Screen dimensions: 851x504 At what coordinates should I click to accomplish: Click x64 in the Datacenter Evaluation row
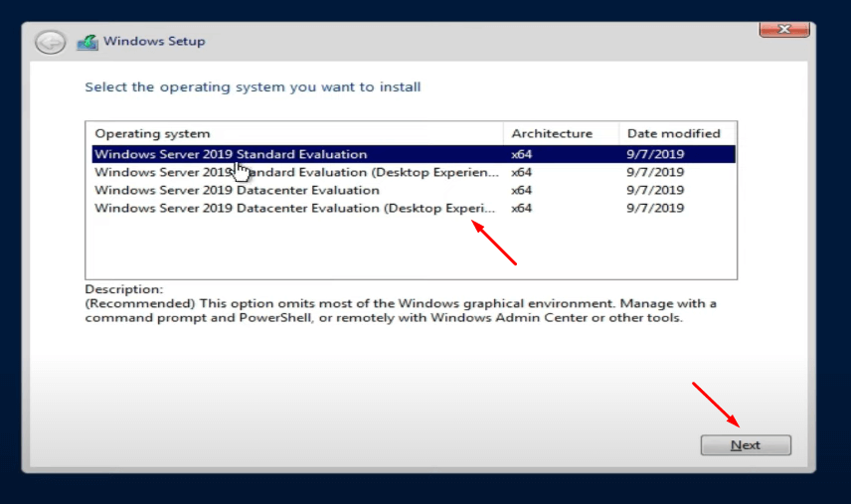click(522, 190)
